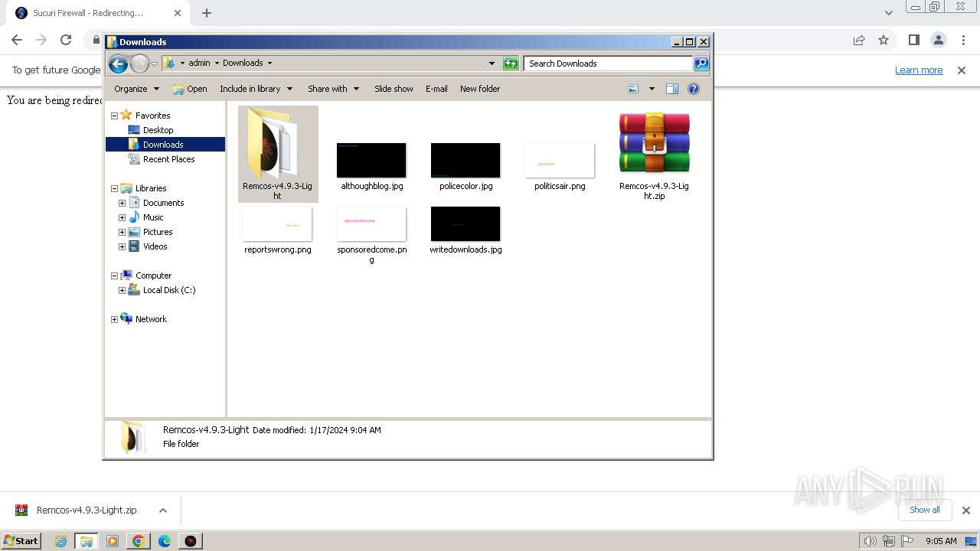The image size is (980, 551).
Task: Bookmark this page with star icon
Action: [884, 40]
